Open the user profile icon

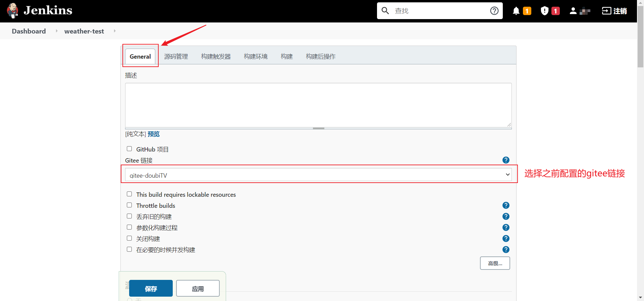click(573, 11)
